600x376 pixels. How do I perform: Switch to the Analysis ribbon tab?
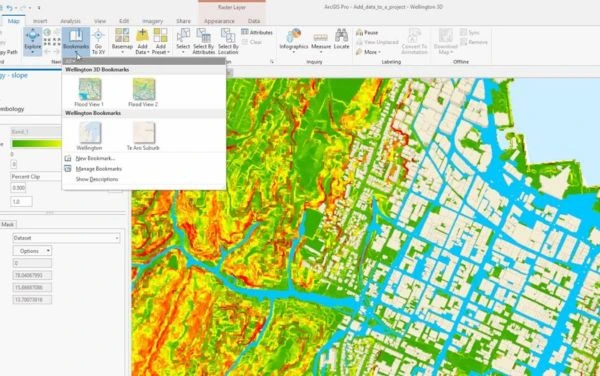70,21
